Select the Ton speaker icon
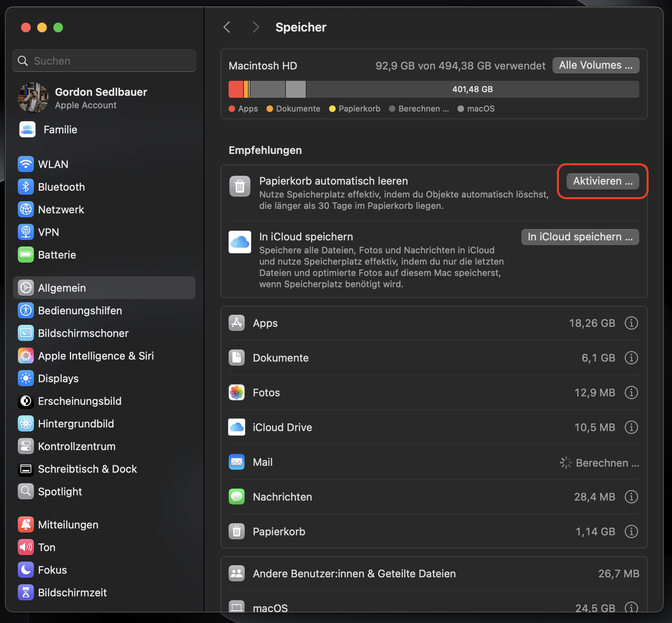The image size is (672, 623). [26, 547]
